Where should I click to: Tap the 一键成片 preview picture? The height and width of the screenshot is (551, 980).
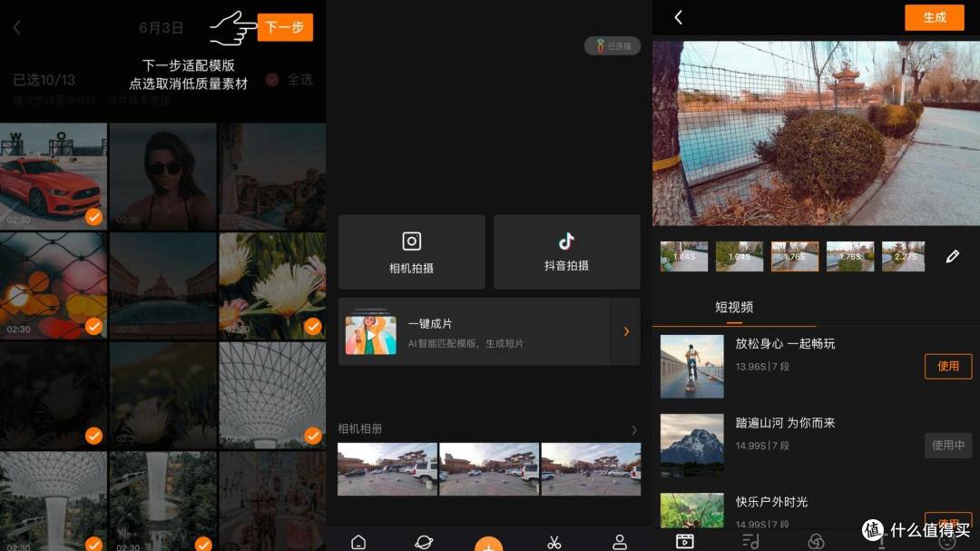coord(370,332)
